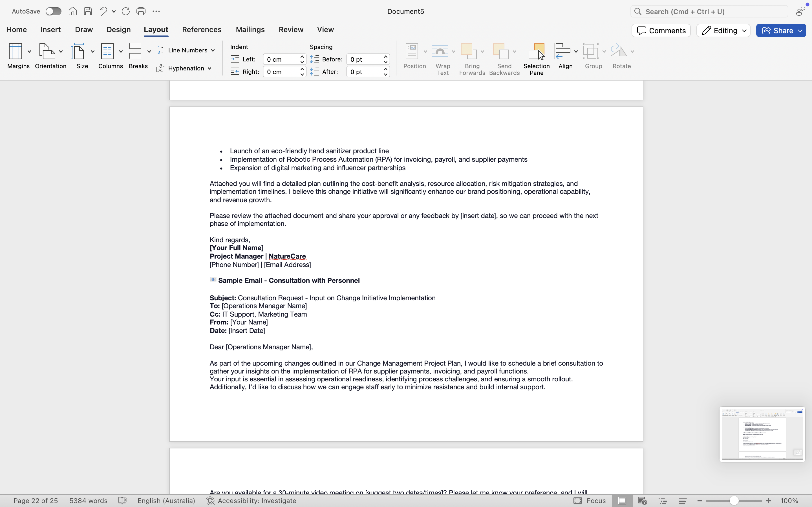Click the Print icon
Screen dimensions: 812x507
141,11
